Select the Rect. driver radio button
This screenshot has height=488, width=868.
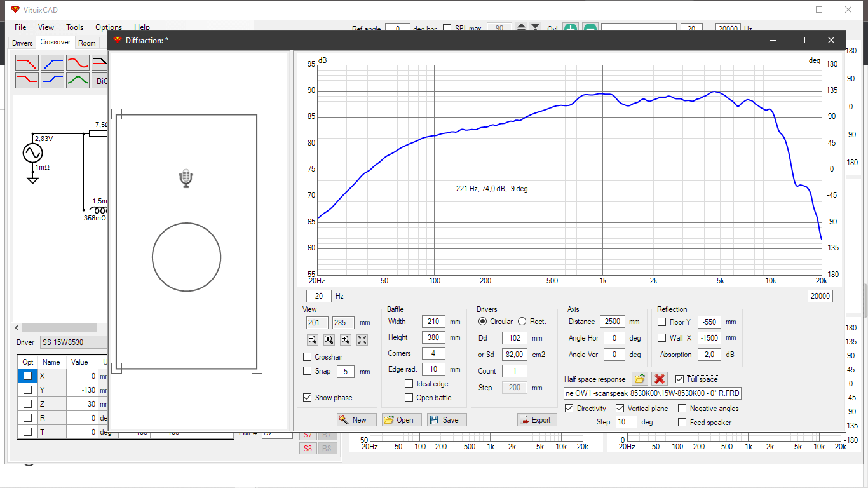(522, 322)
